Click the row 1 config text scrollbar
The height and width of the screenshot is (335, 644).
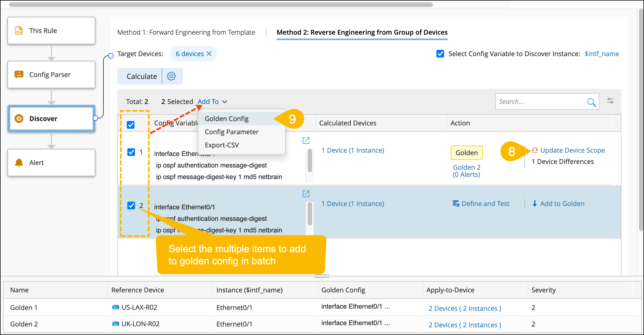[x=310, y=161]
